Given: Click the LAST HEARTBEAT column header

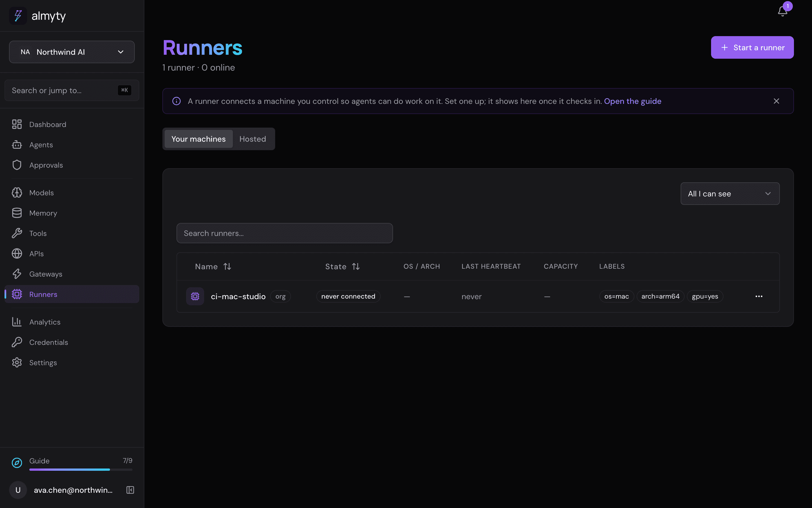Looking at the screenshot, I should pyautogui.click(x=491, y=266).
